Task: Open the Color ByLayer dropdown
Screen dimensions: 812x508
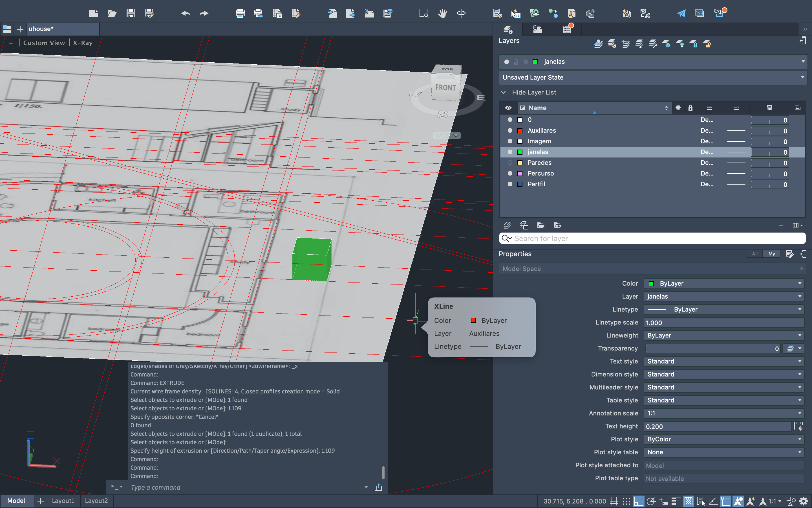Action: point(724,283)
